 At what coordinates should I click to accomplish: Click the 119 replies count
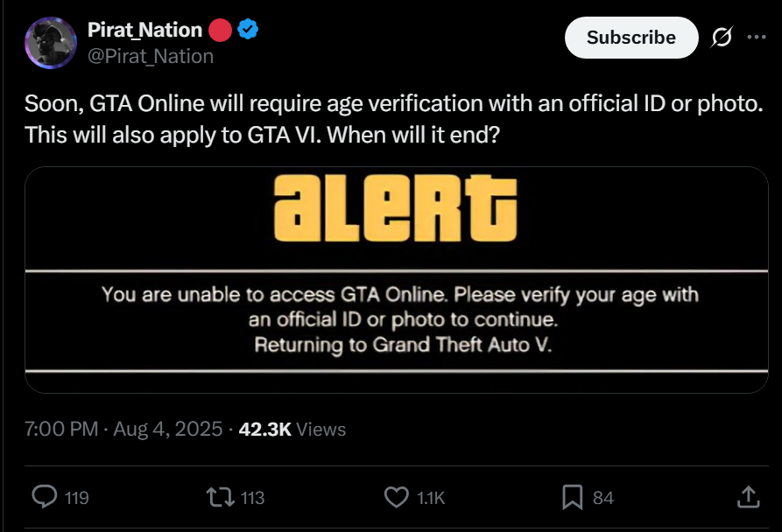[77, 498]
